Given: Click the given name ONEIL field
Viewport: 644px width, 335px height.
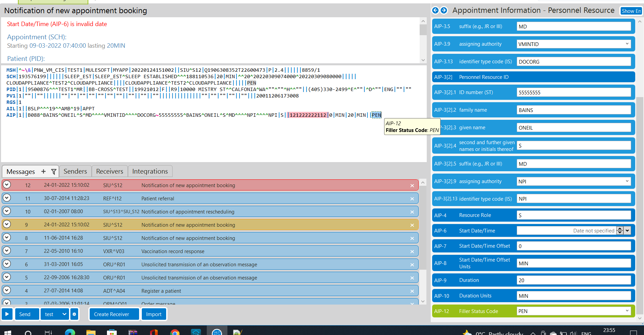Looking at the screenshot, I should tap(574, 128).
